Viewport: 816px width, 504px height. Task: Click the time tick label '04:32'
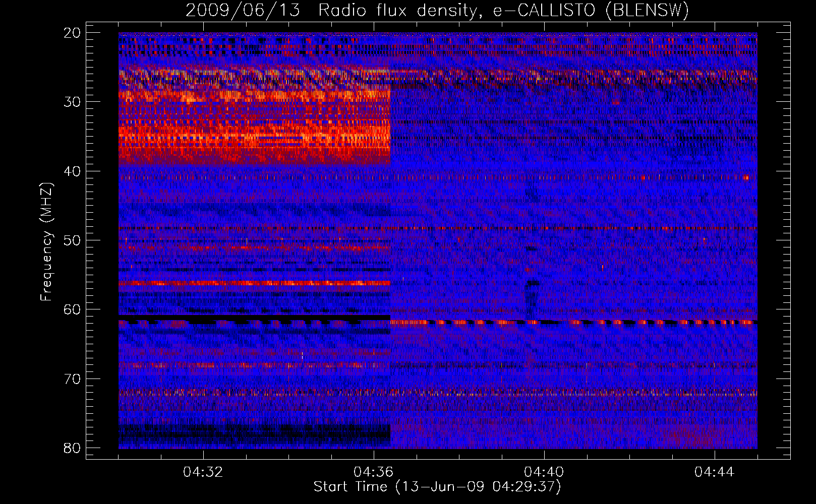point(203,472)
